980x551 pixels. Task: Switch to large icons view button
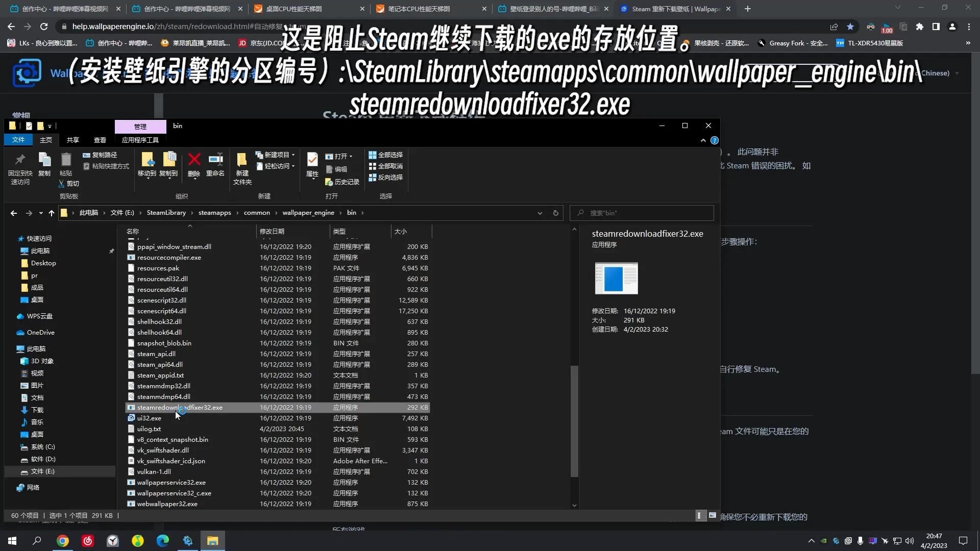[713, 515]
